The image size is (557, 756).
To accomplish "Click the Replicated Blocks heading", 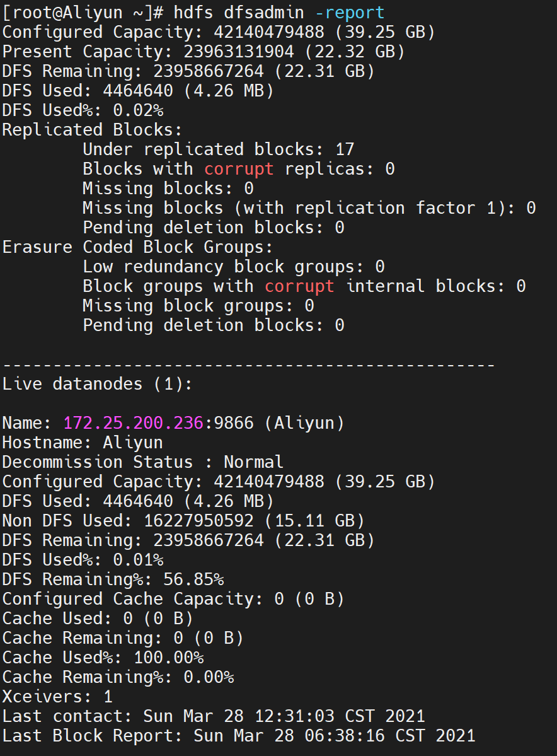I will [92, 130].
